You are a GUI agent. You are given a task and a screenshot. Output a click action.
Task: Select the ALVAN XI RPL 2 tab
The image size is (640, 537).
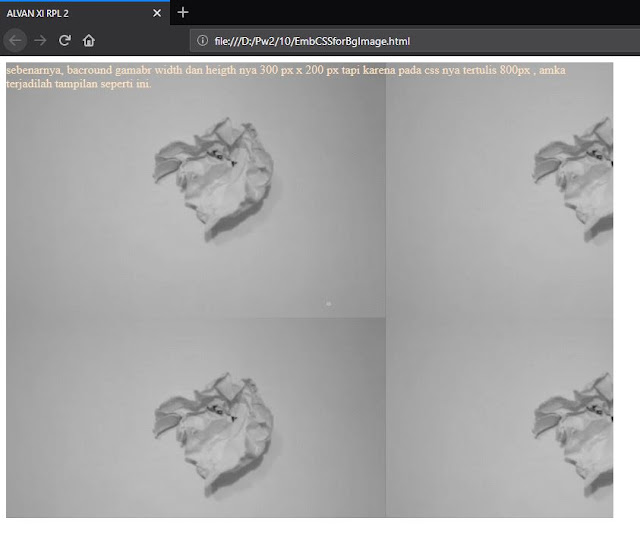tap(85, 13)
